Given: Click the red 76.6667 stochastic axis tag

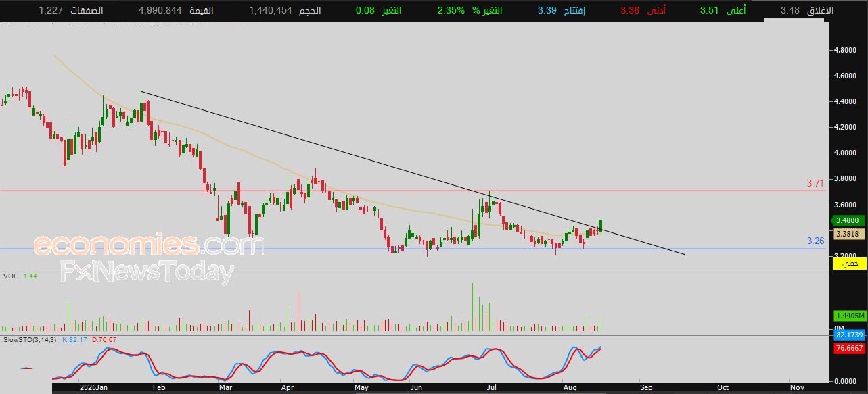Looking at the screenshot, I should [x=849, y=348].
